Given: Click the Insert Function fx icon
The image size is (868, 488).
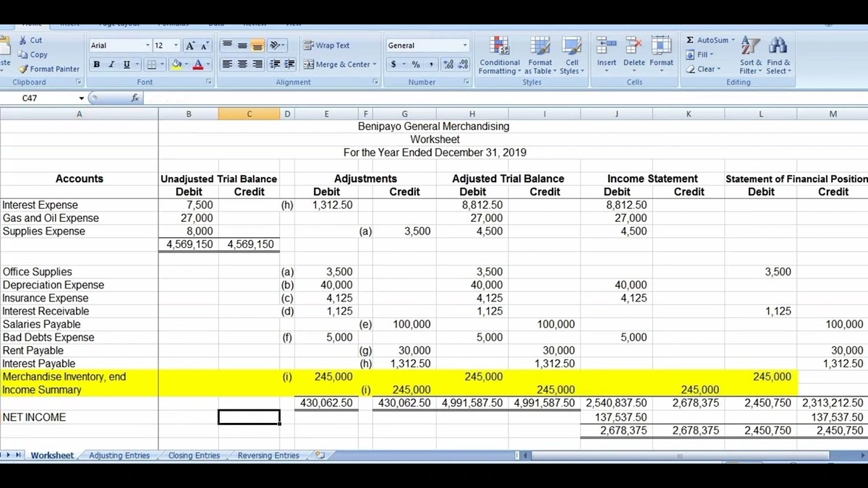Looking at the screenshot, I should click(x=135, y=97).
